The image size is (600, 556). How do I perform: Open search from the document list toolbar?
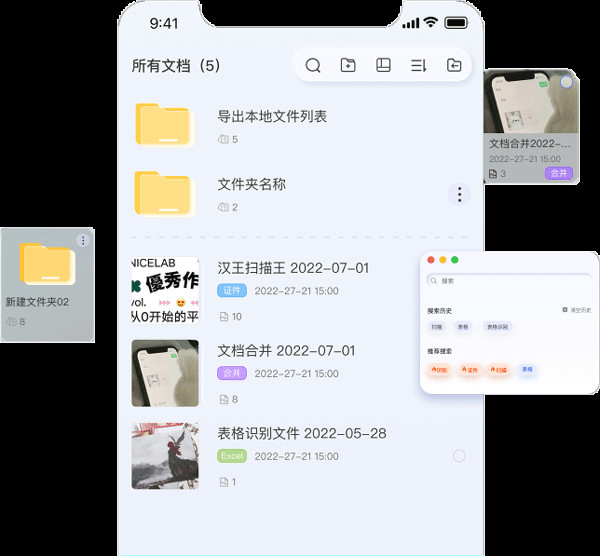[313, 65]
